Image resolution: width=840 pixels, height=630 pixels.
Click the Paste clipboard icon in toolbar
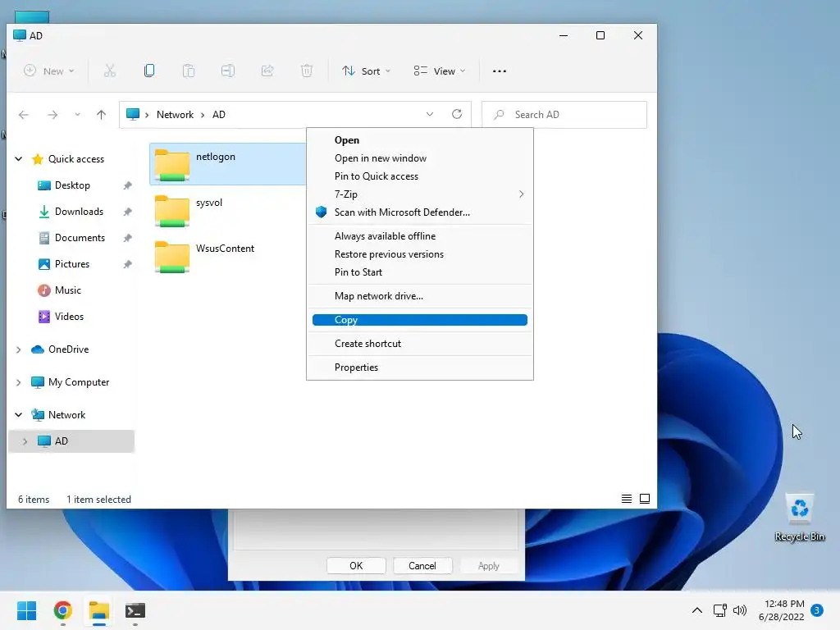189,71
